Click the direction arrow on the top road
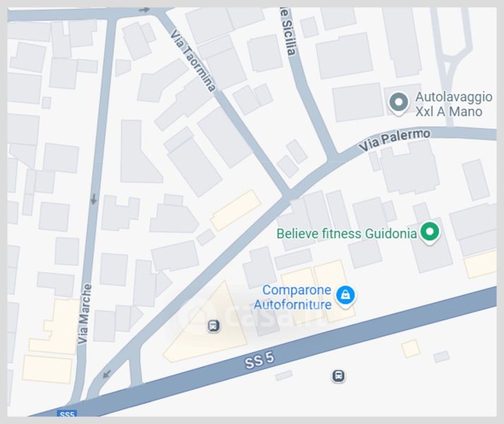This screenshot has width=504, height=424. pos(144,10)
